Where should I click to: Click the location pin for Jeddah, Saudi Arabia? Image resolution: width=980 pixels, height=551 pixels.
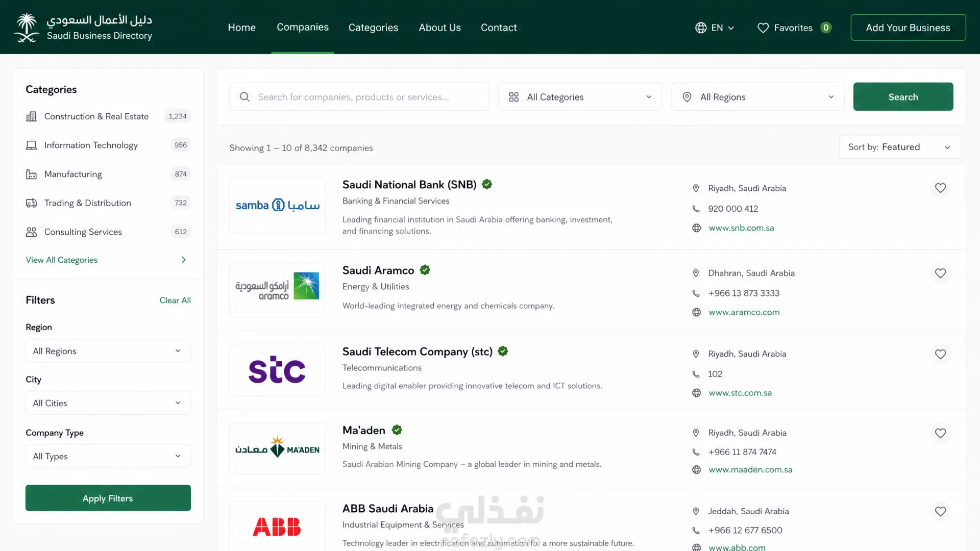pos(696,511)
